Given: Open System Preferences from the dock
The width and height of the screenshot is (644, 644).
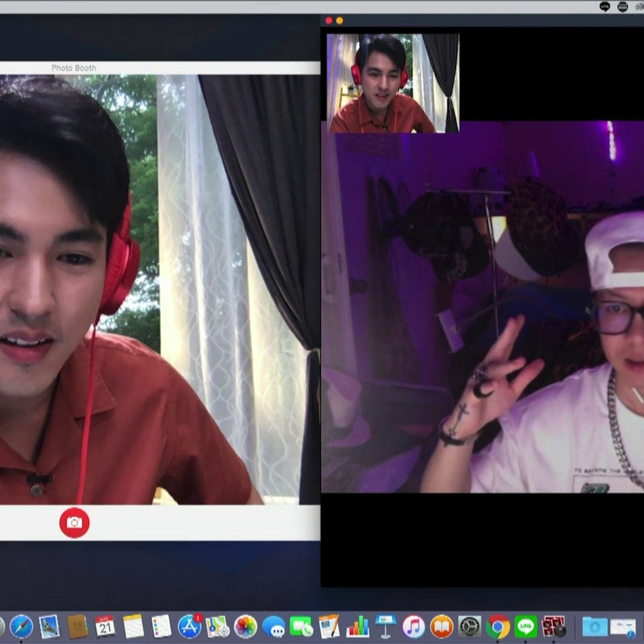Looking at the screenshot, I should (x=470, y=627).
